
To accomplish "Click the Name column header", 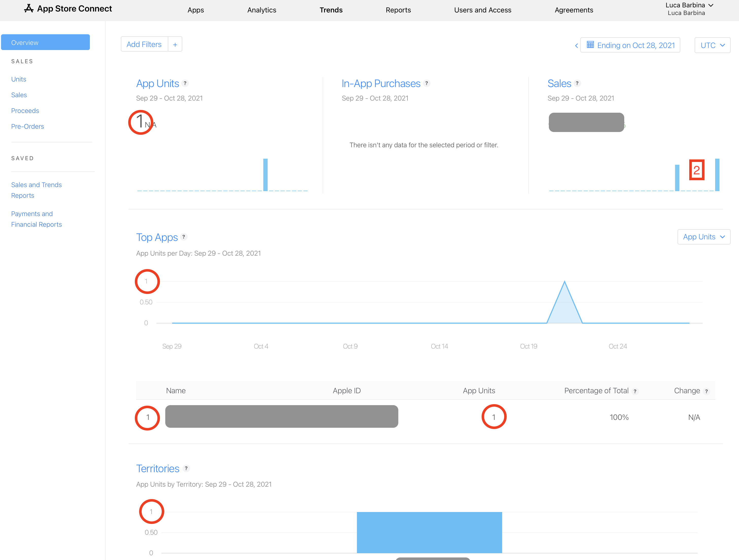I will tap(176, 391).
